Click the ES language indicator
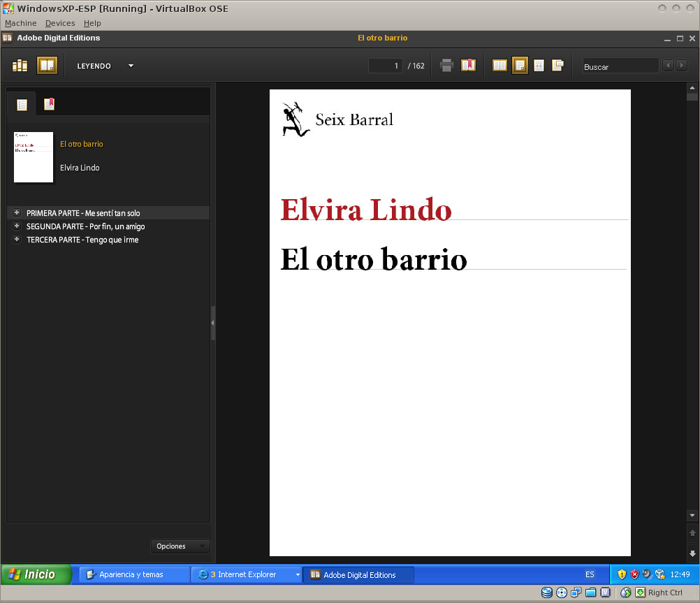Image resolution: width=700 pixels, height=603 pixels. (x=590, y=574)
